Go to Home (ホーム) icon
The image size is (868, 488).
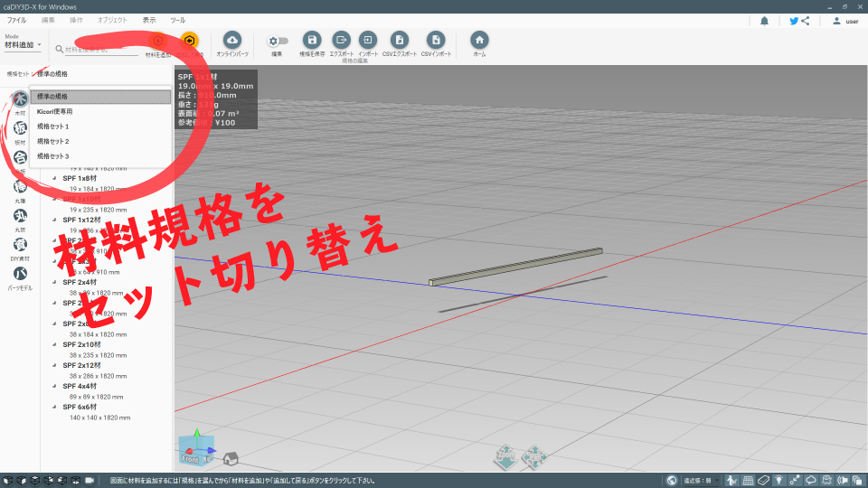coord(479,40)
